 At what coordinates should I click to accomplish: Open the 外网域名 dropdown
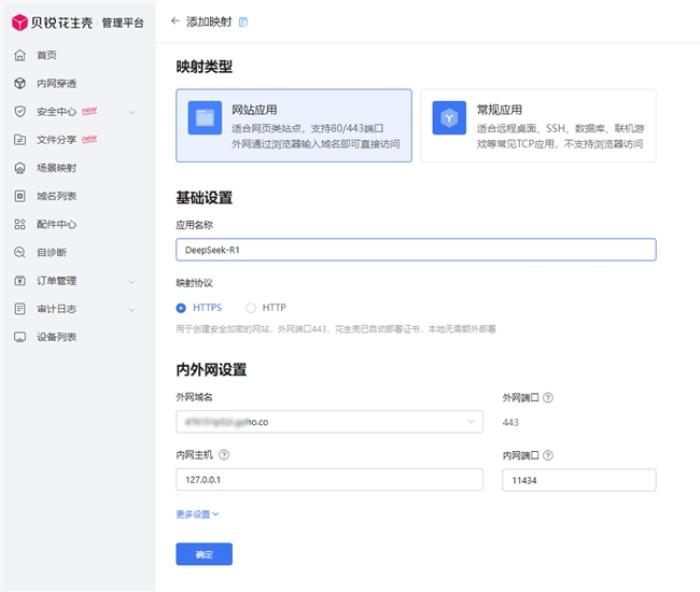[329, 422]
